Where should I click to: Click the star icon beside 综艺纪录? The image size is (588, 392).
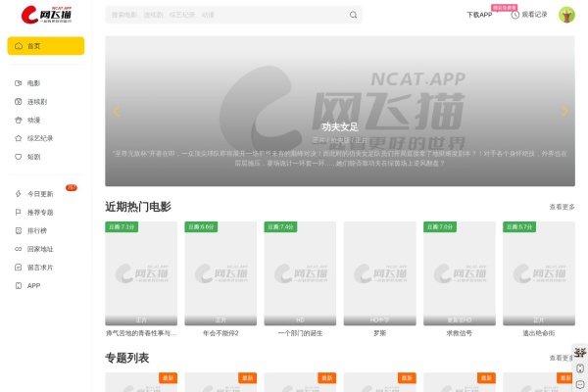[x=18, y=138]
